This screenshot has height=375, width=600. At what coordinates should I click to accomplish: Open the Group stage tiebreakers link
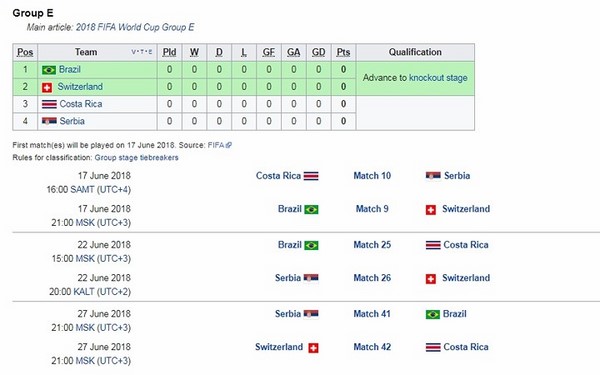click(x=136, y=158)
